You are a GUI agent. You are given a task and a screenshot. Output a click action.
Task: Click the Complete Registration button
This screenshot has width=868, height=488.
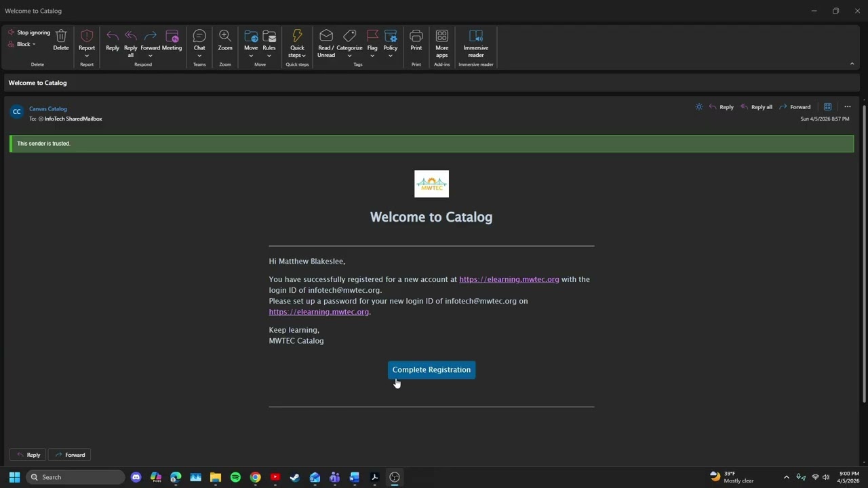tap(431, 369)
